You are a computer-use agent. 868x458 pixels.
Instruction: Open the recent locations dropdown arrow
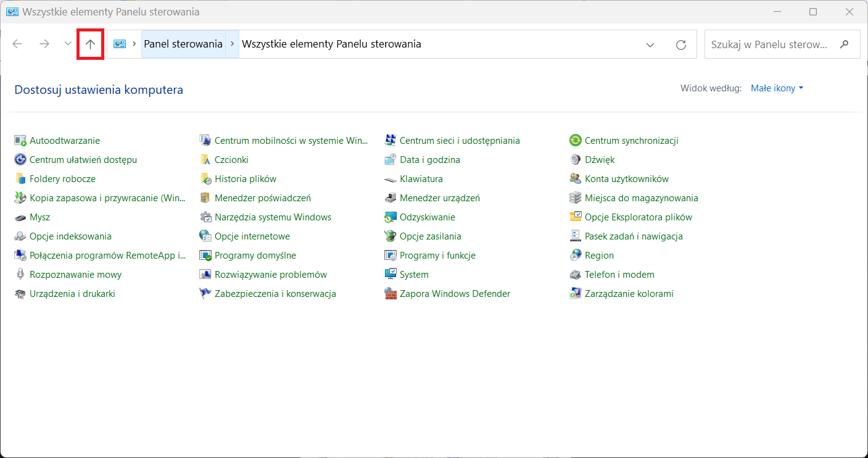point(68,44)
